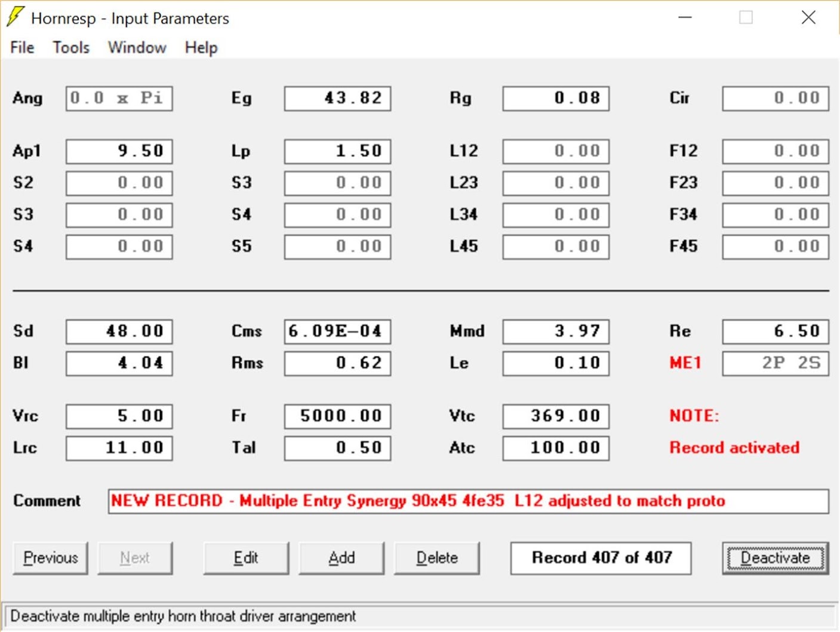Image resolution: width=840 pixels, height=632 pixels.
Task: Click the Record 407 of 407 box
Action: [x=601, y=558]
